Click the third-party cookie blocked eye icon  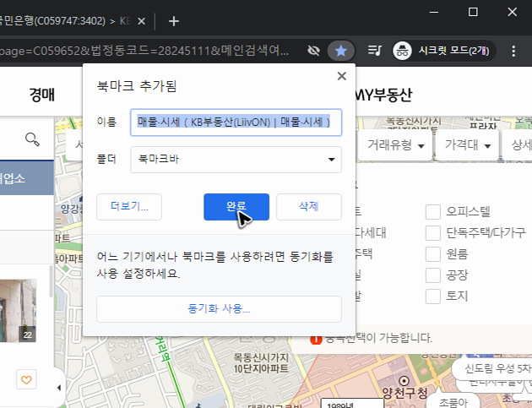coord(313,51)
